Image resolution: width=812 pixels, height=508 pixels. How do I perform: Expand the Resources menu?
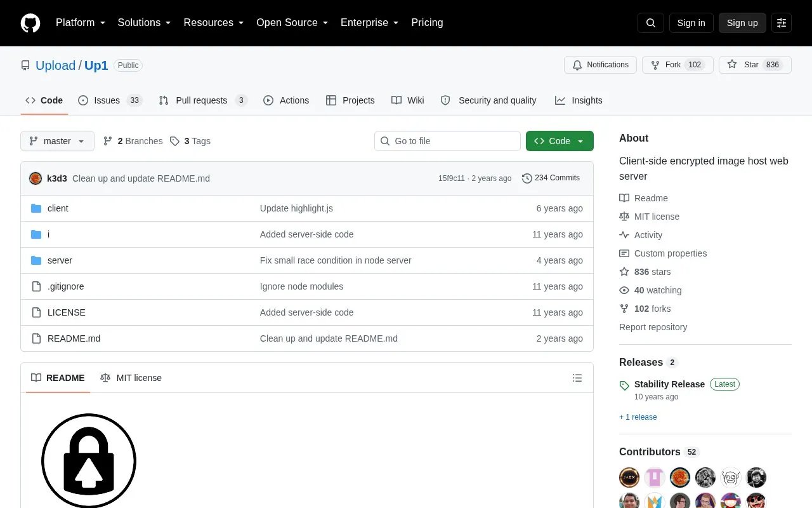(214, 23)
